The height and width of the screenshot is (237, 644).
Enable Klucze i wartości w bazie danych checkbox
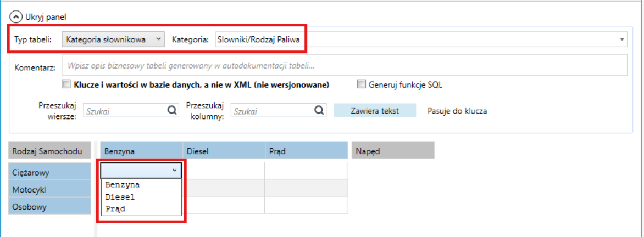pyautogui.click(x=66, y=84)
